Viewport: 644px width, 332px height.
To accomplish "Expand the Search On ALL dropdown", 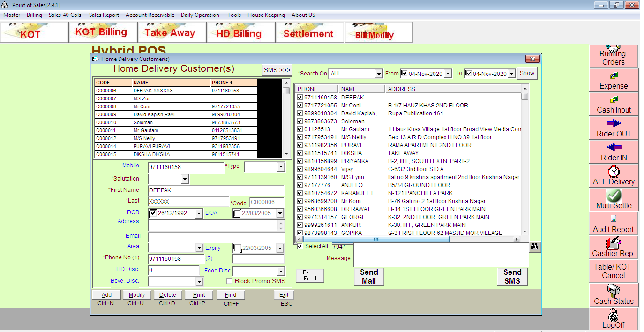I will (379, 74).
